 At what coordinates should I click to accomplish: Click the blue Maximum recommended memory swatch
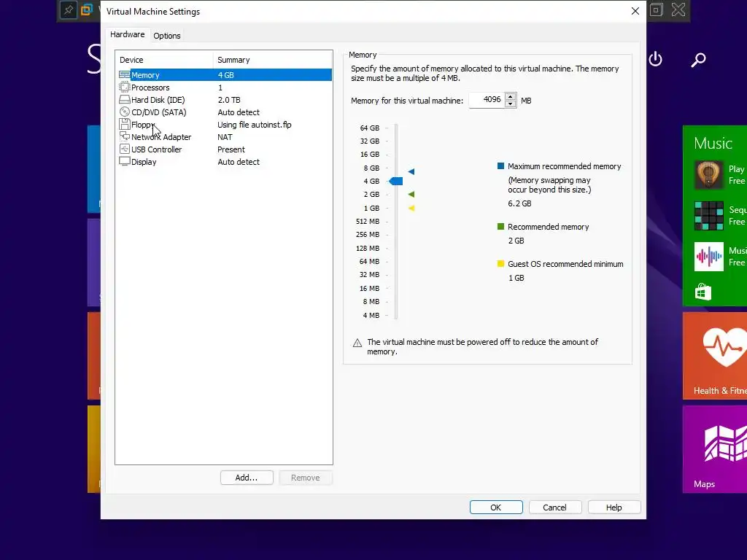tap(500, 166)
